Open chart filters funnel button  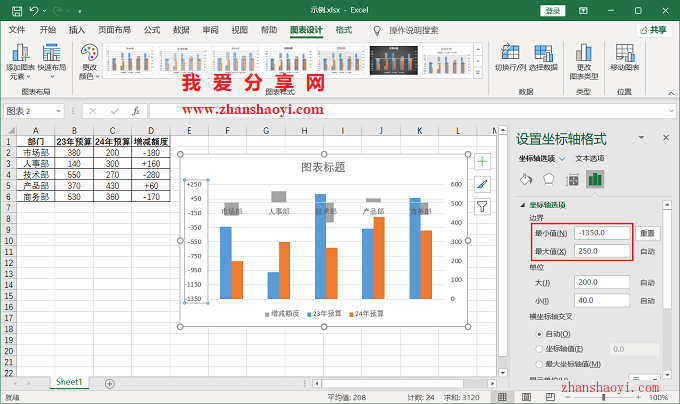tap(482, 207)
